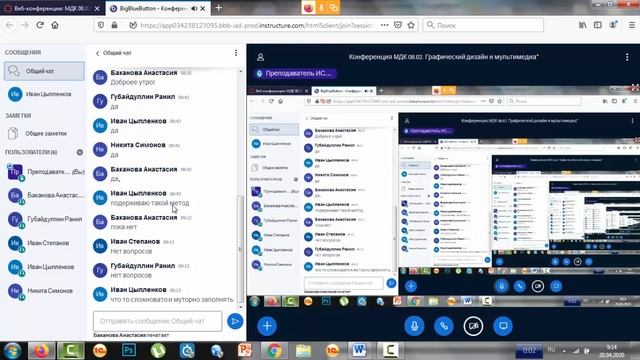Open chat options three-dot menu
Viewport: 640px width, 360px height.
click(236, 53)
